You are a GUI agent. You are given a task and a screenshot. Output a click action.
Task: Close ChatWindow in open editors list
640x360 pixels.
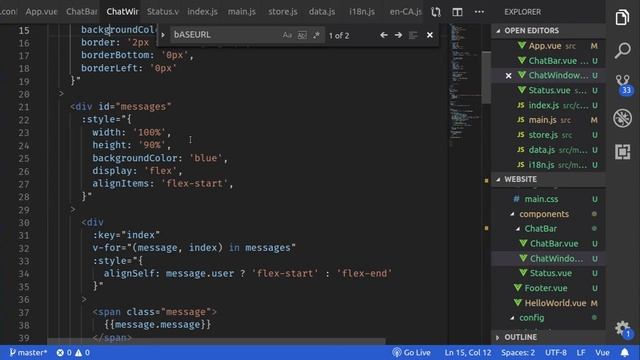[x=509, y=76]
